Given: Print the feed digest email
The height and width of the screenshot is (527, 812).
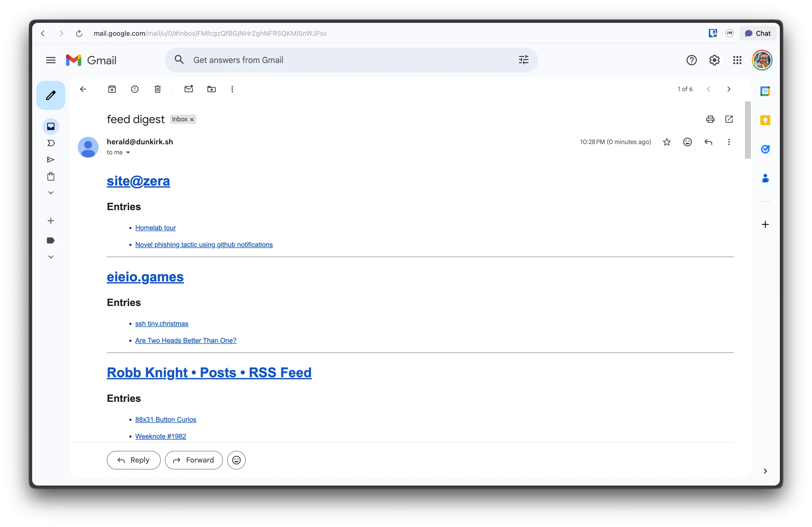Looking at the screenshot, I should [x=710, y=119].
